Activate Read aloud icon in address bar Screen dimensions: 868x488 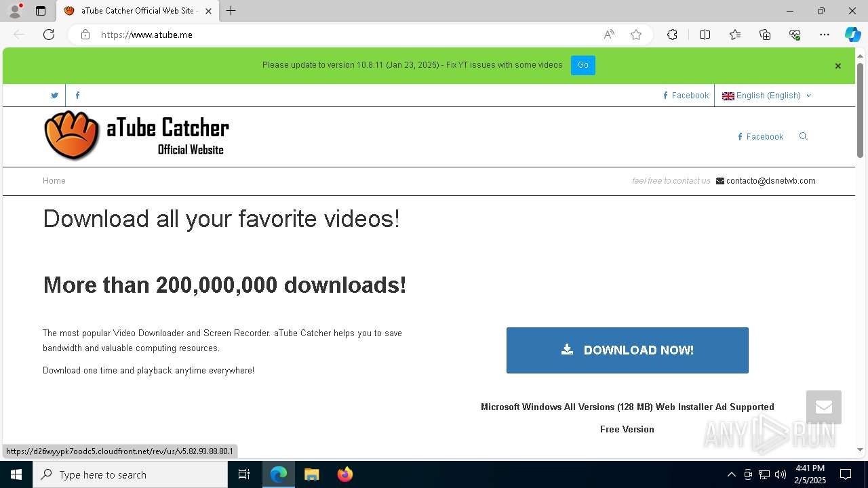(609, 35)
